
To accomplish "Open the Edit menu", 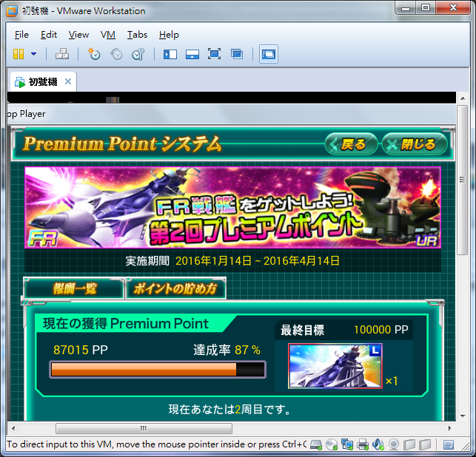I will tap(49, 35).
